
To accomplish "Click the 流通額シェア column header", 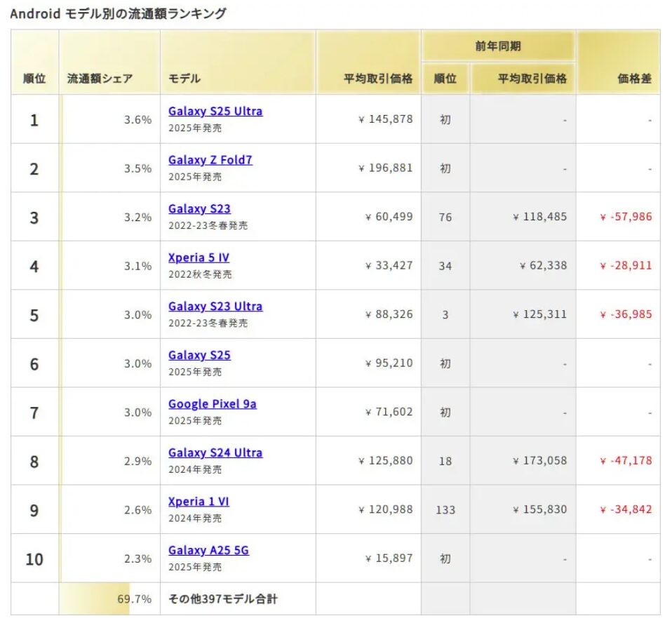I will pos(100,79).
